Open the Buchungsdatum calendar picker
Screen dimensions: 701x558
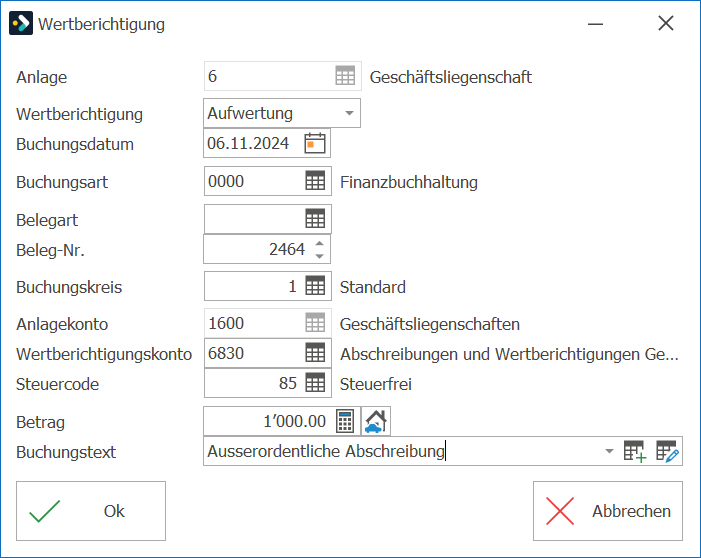pos(315,144)
